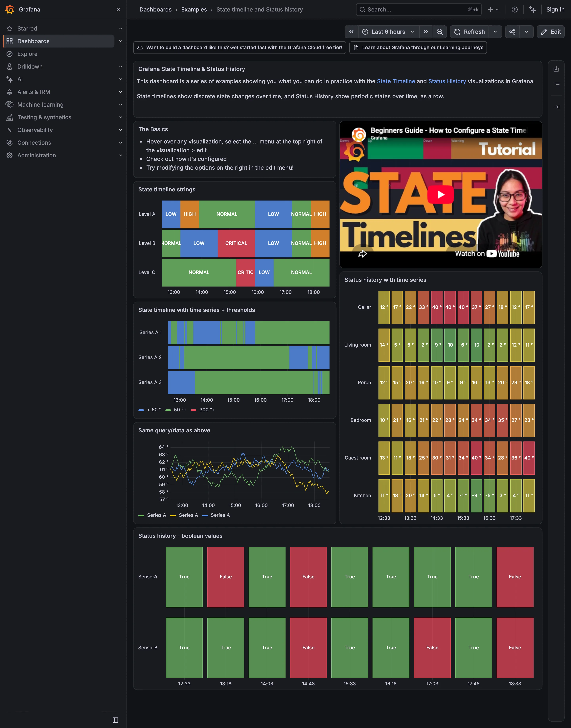Viewport: 571px width, 728px height.
Task: Expand the Starred section chevron
Action: [120, 29]
